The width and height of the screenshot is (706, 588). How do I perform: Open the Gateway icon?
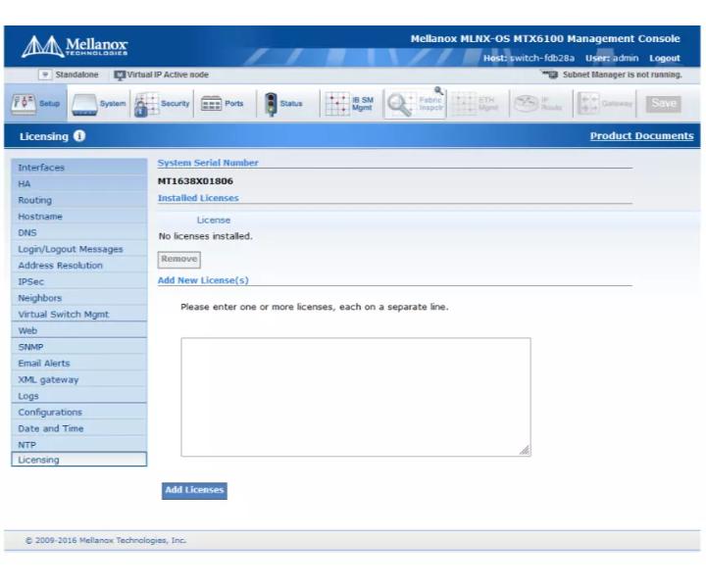(588, 104)
